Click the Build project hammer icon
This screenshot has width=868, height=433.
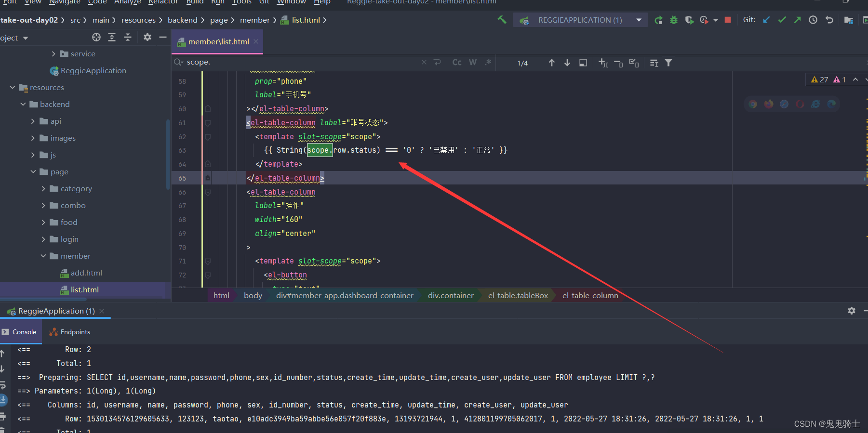[502, 20]
